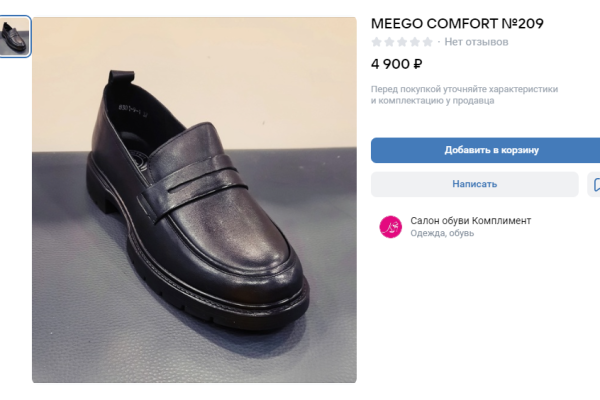Select the shoe thumbnail preview
The image size is (600, 400).
pos(15,37)
